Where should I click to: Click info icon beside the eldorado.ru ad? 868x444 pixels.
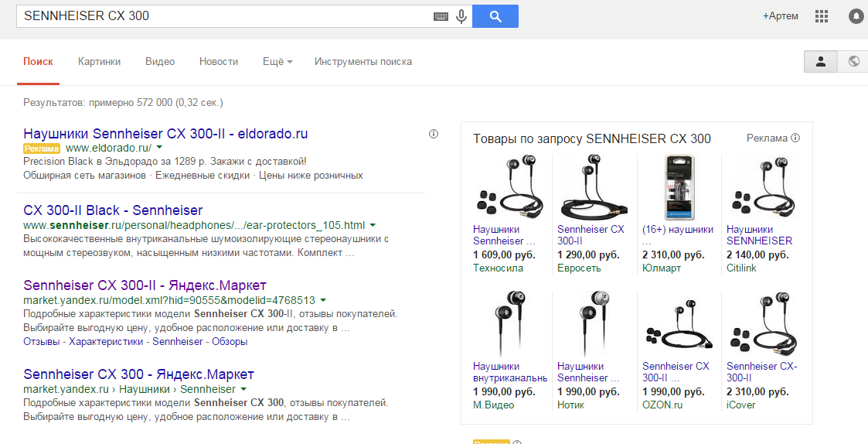(434, 134)
